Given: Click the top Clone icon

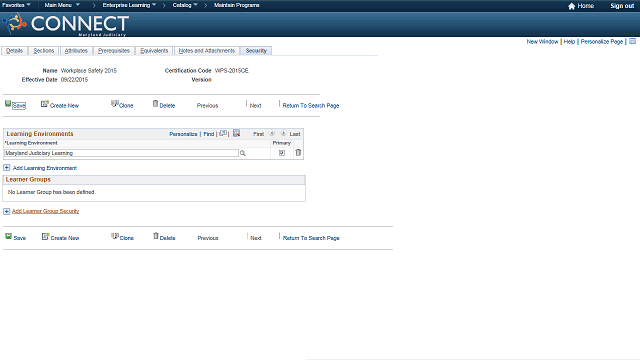Looking at the screenshot, I should 115,104.
